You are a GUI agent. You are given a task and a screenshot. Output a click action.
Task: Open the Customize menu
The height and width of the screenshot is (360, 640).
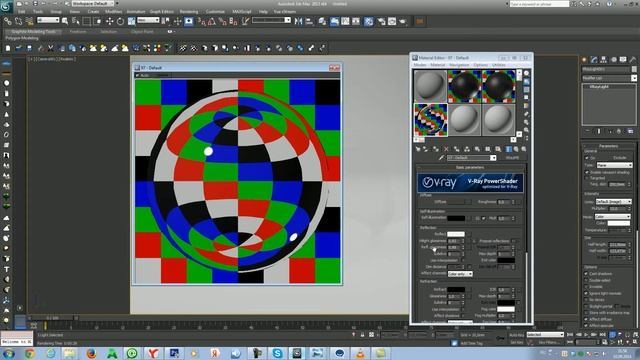[x=215, y=11]
